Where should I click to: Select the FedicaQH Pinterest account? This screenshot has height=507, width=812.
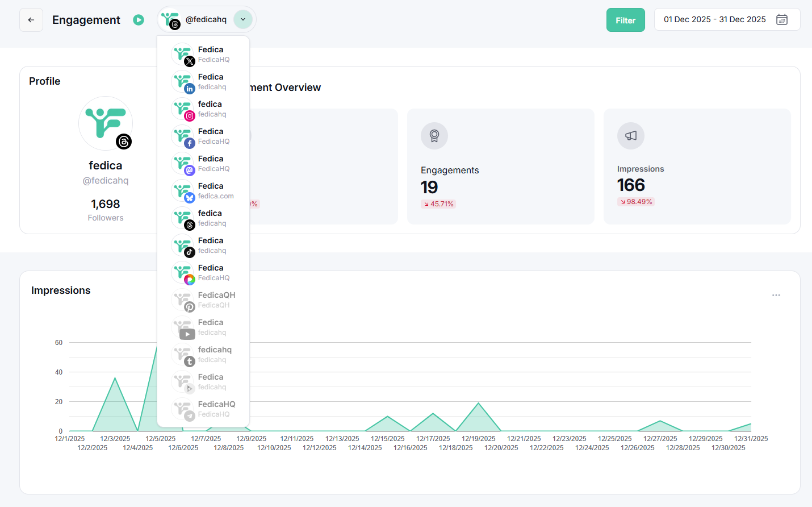203,300
